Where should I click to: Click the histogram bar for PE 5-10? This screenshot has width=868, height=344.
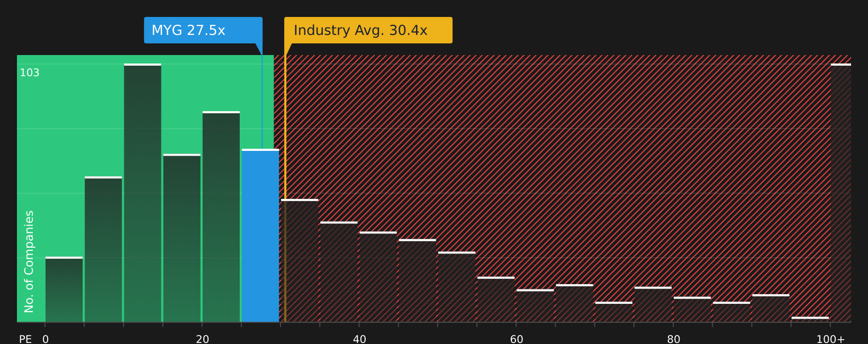tap(103, 249)
